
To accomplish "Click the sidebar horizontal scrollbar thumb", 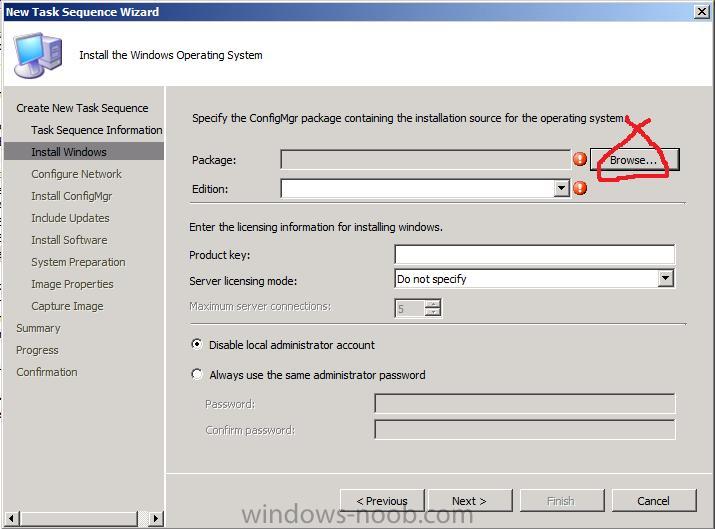I will 79,518.
